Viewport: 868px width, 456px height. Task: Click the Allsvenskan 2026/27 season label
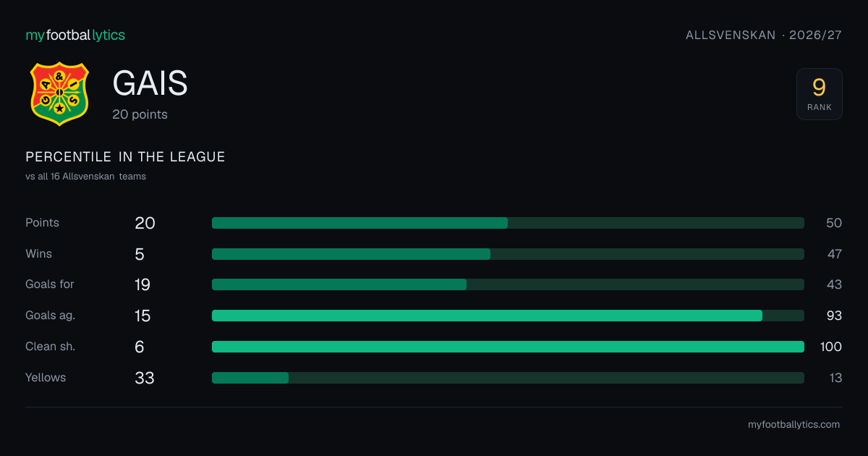[x=764, y=35]
